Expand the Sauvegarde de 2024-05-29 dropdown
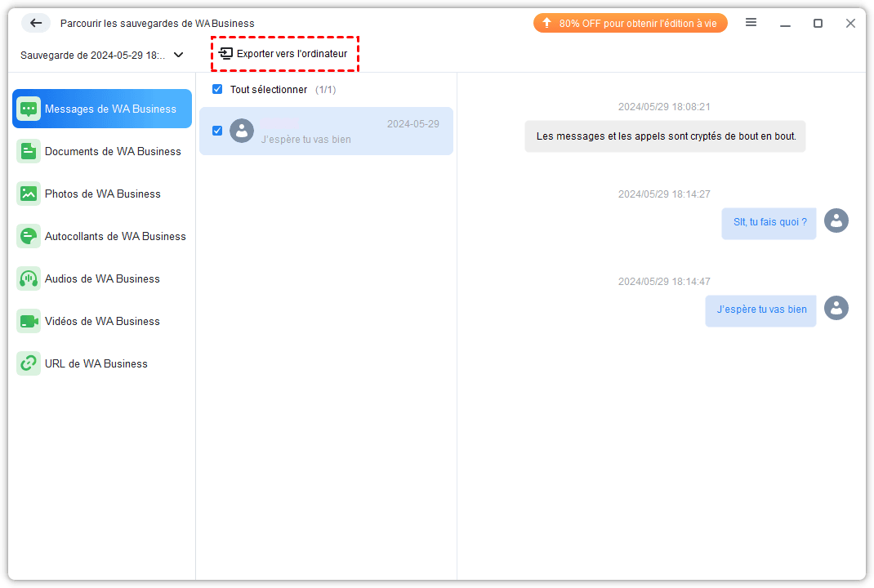This screenshot has height=588, width=874. coord(92,55)
